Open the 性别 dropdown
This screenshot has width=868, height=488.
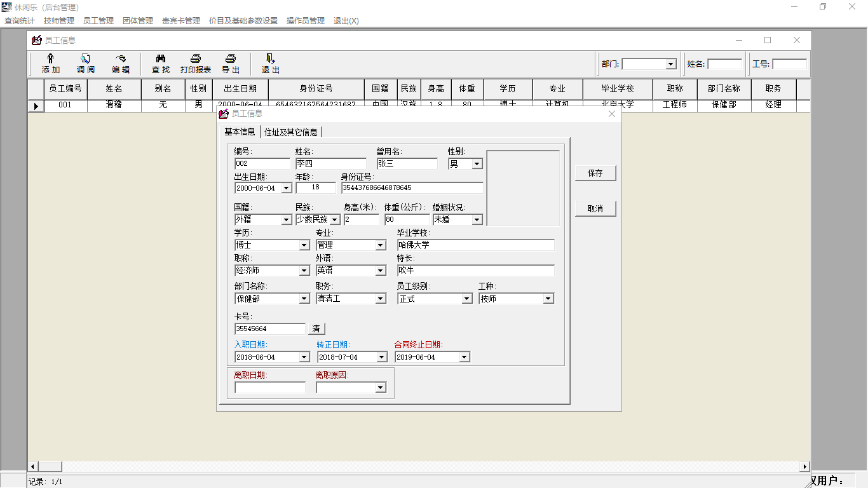coord(477,164)
